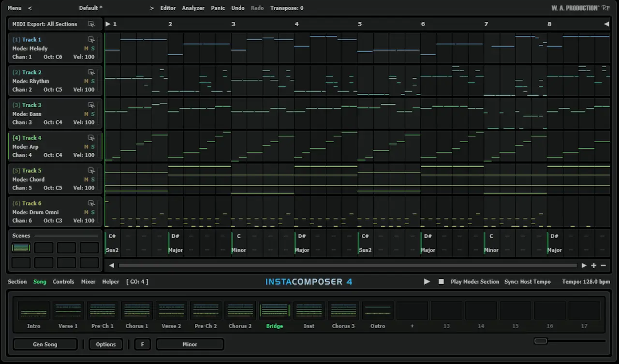This screenshot has width=619, height=364.
Task: Click the horizontal timeline scrollbar
Action: (348, 265)
